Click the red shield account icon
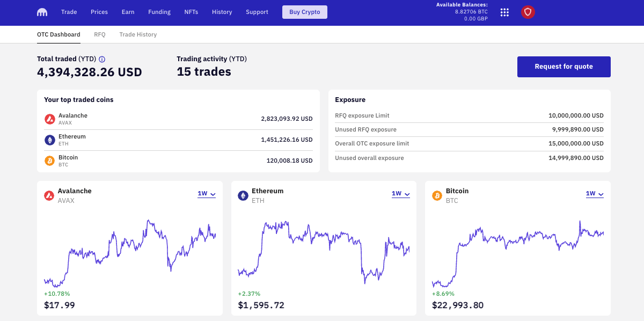This screenshot has width=644, height=321. 528,12
